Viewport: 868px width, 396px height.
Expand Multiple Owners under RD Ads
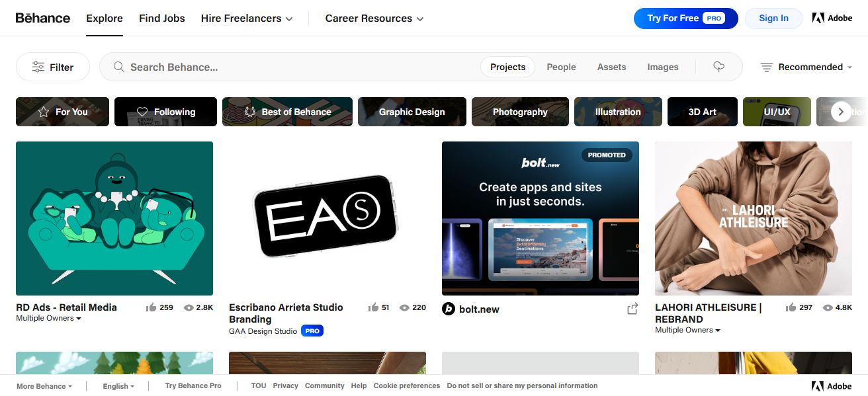pos(49,319)
